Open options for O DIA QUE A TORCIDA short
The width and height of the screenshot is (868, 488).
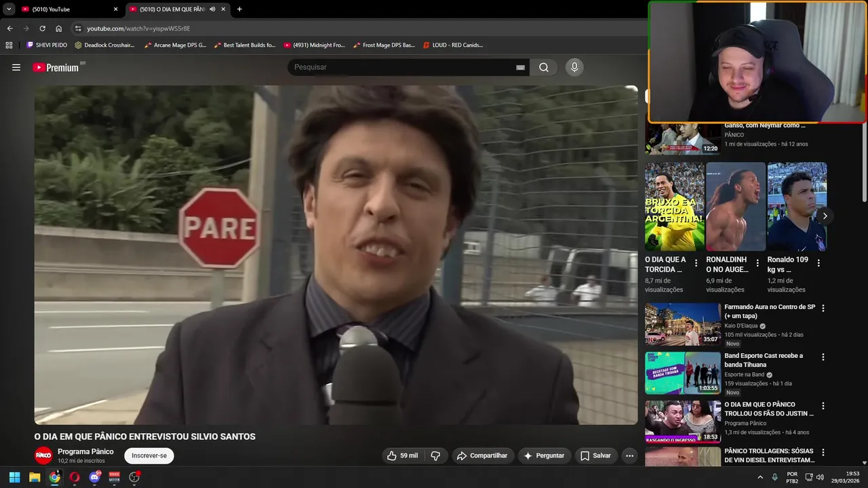click(696, 263)
